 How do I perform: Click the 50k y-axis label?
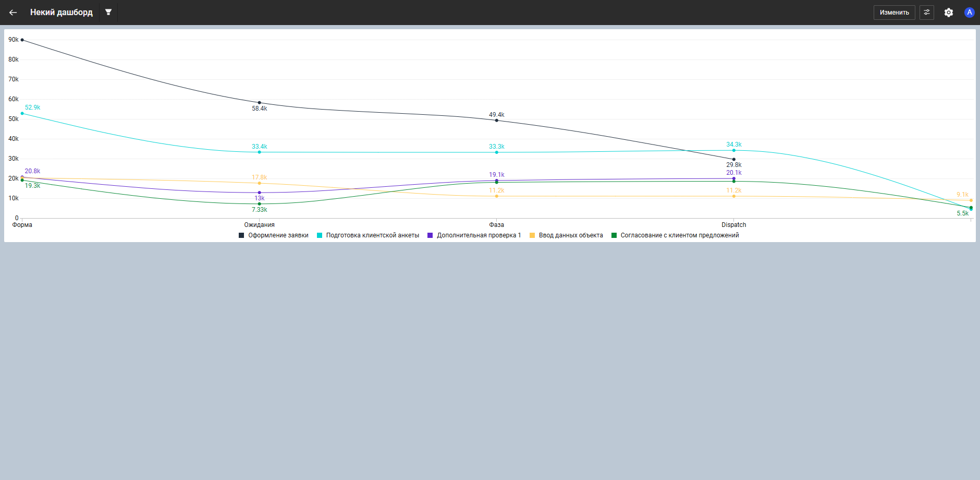point(14,119)
